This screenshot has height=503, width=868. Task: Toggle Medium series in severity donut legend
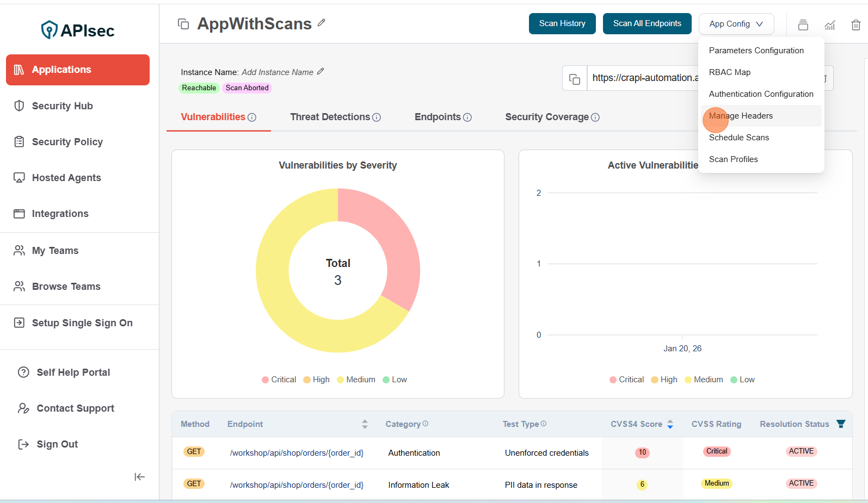[x=356, y=380]
